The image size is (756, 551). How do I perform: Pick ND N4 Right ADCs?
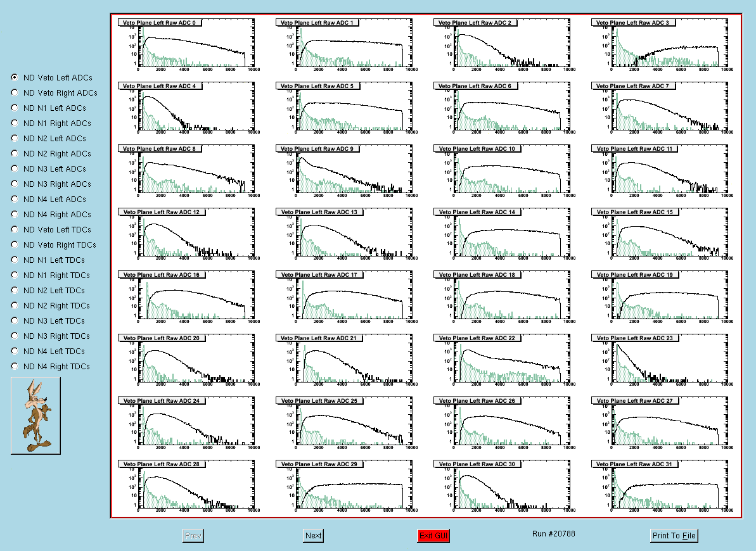pos(15,214)
